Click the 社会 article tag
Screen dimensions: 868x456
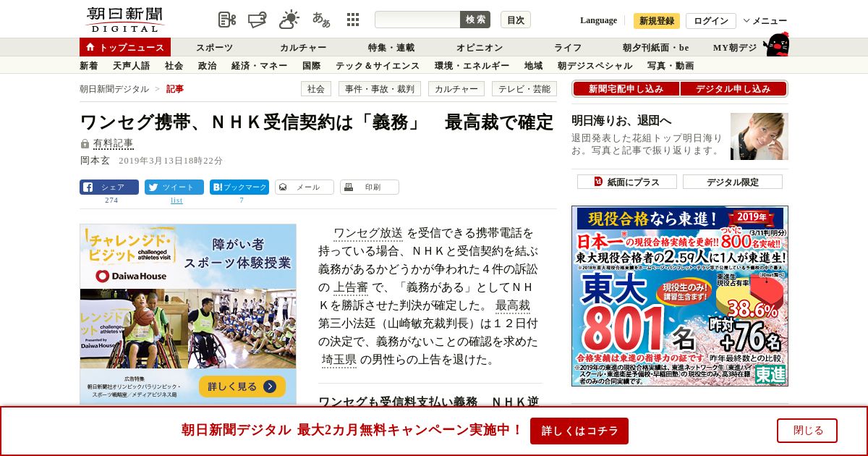[x=316, y=89]
